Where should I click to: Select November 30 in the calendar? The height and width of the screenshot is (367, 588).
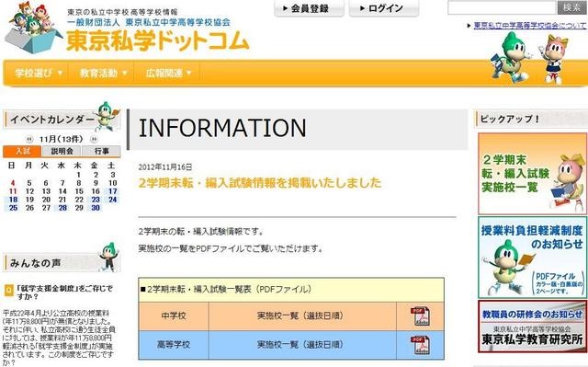tap(96, 208)
